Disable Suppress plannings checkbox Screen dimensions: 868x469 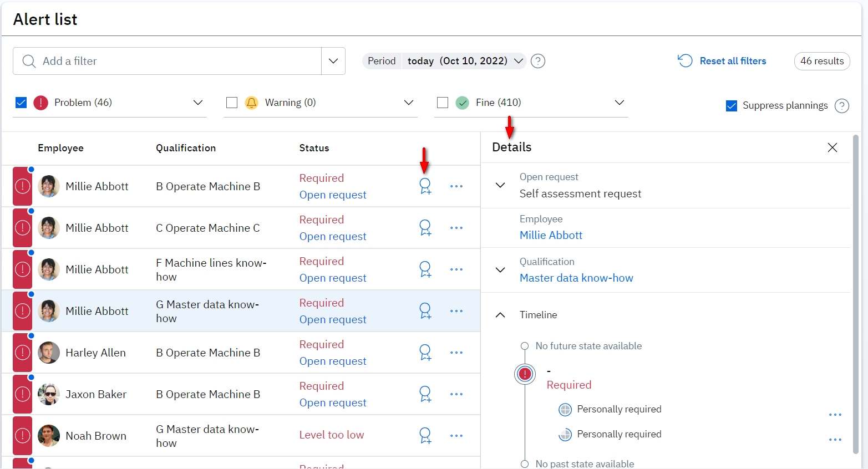point(732,106)
